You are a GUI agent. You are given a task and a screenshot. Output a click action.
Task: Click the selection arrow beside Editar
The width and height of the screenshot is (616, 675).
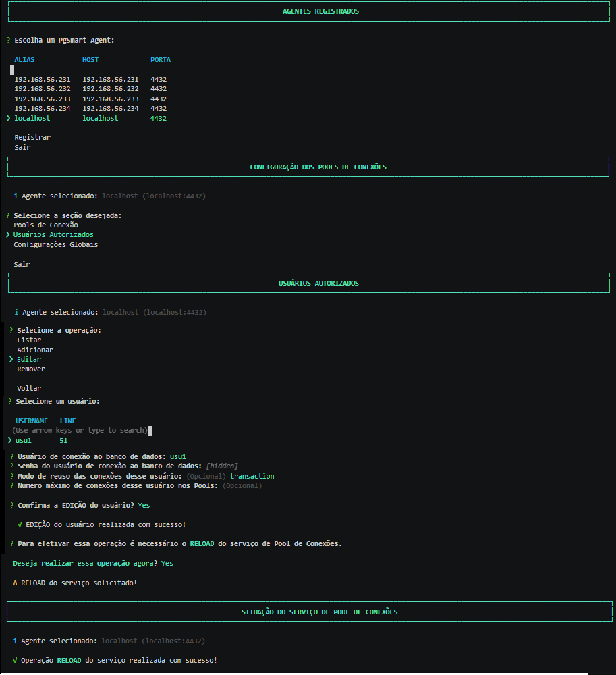[11, 360]
